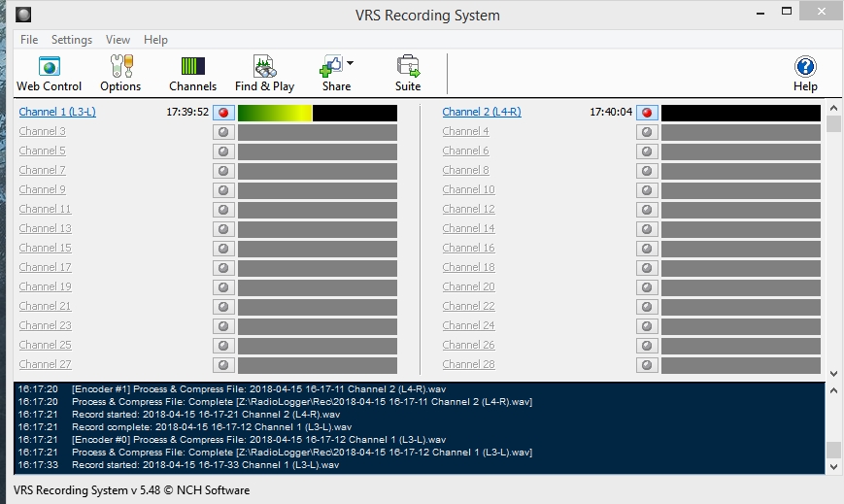
Task: Minimize the VRS Recording System window
Action: [760, 12]
